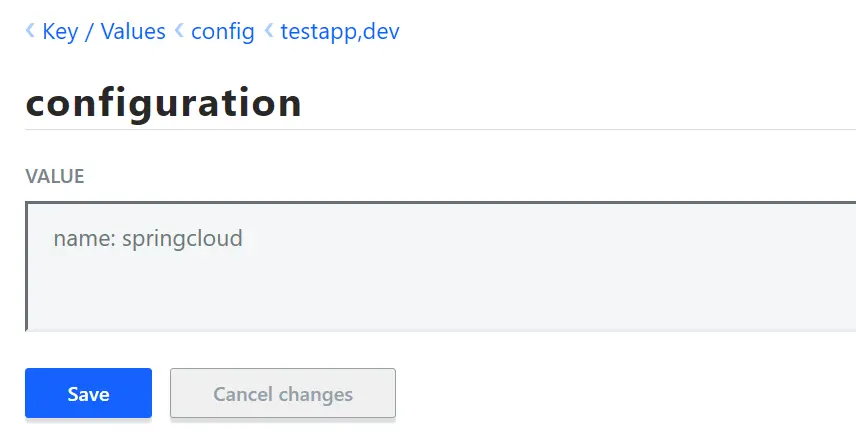Screen dimensions: 856x438
Task: Click the word Key in the breadcrumb
Action: click(60, 32)
